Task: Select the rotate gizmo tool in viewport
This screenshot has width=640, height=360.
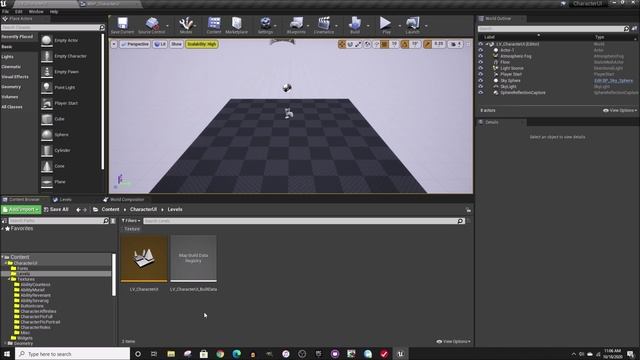Action: click(350, 44)
